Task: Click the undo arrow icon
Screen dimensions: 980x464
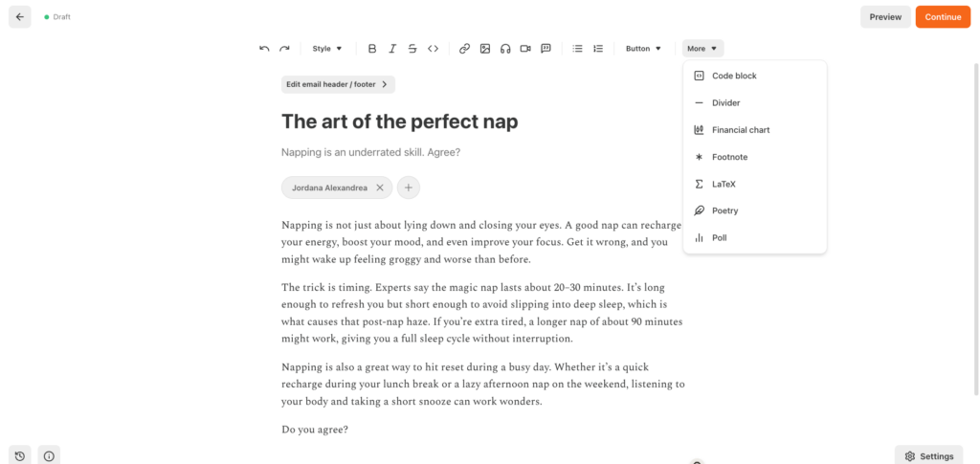Action: click(264, 49)
